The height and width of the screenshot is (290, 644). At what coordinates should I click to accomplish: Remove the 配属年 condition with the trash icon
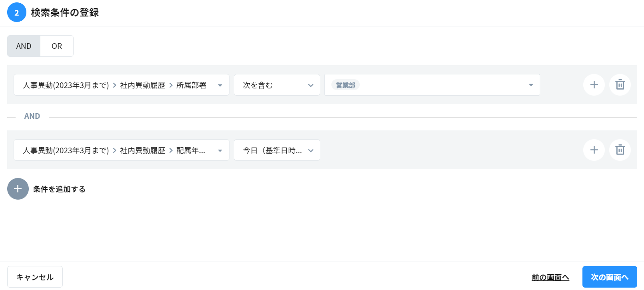620,150
